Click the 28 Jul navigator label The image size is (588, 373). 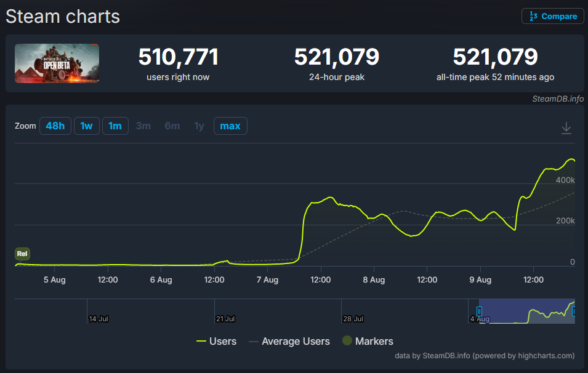[353, 319]
